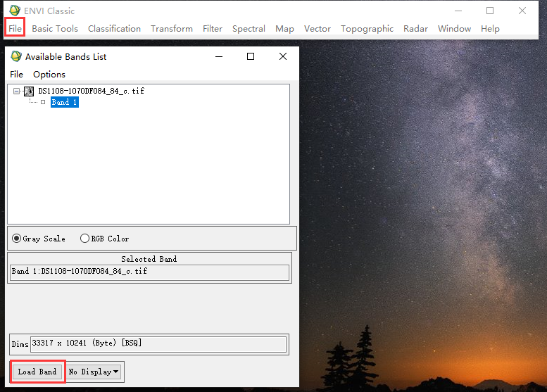Viewport: 547px width, 392px height.
Task: Open Options menu in Available Bands List
Action: 49,75
